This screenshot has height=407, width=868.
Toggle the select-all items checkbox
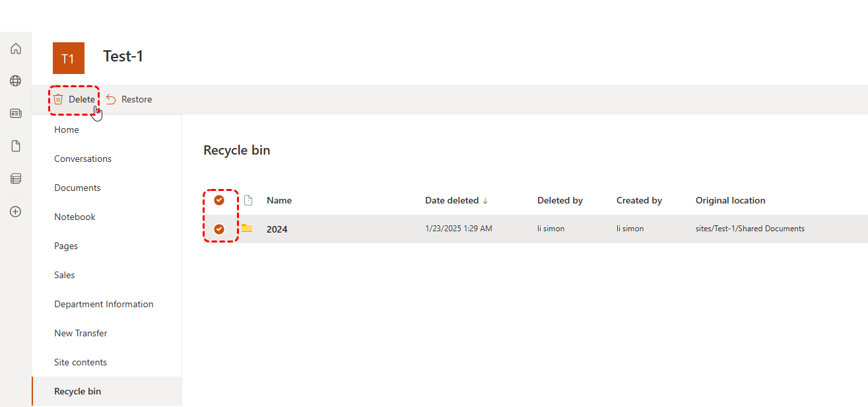click(x=219, y=200)
